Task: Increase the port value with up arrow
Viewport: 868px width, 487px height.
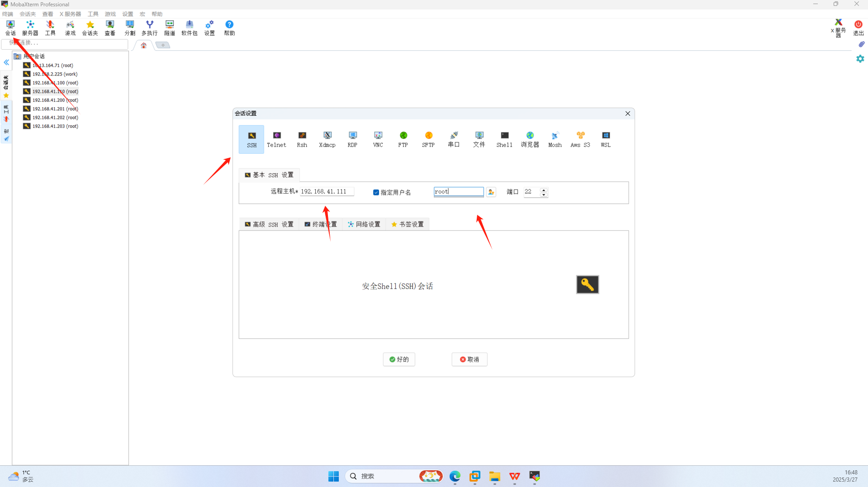Action: click(544, 189)
